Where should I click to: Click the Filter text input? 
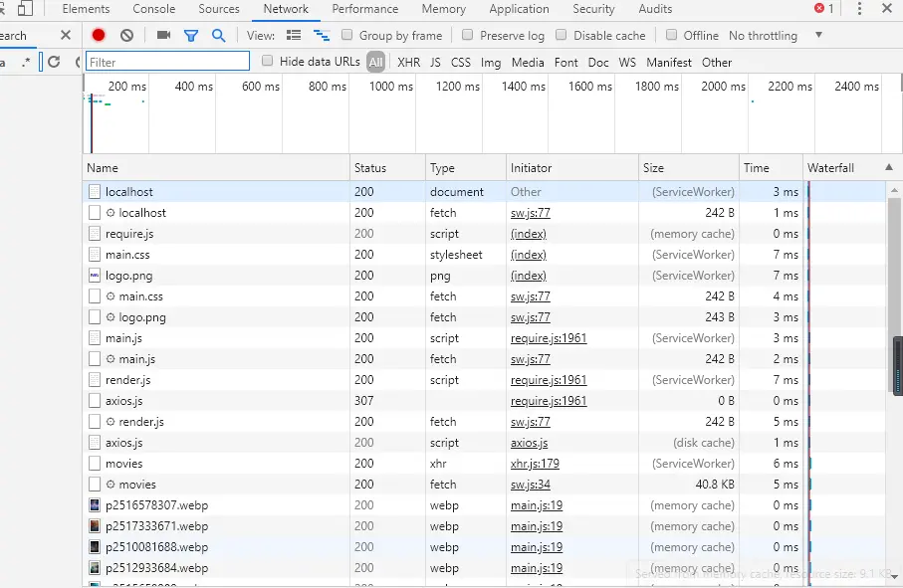pyautogui.click(x=167, y=62)
